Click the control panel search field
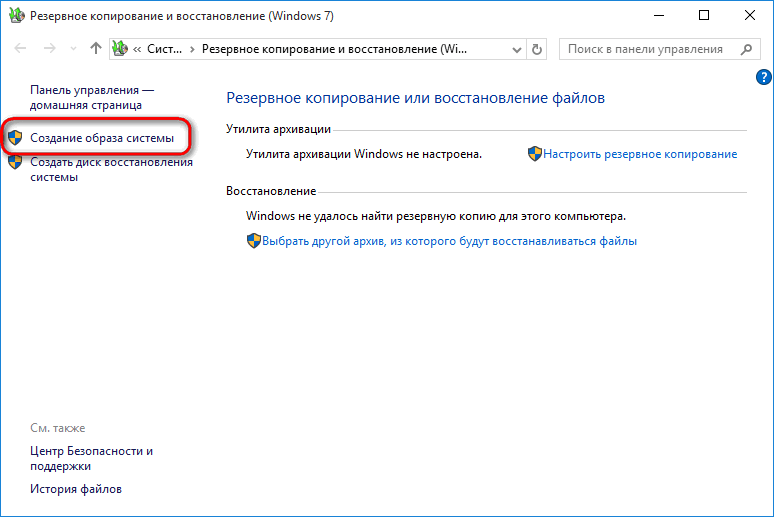This screenshot has width=774, height=517. pos(659,49)
